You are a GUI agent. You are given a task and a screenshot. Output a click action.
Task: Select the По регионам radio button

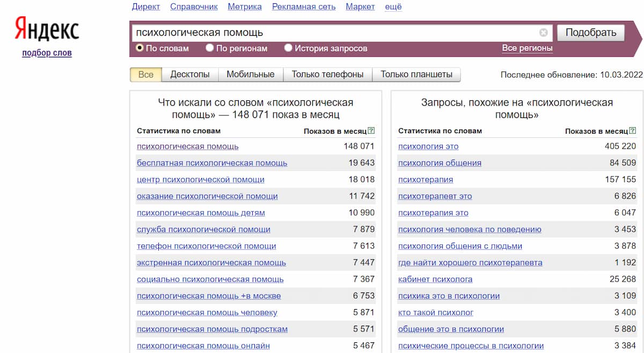210,48
